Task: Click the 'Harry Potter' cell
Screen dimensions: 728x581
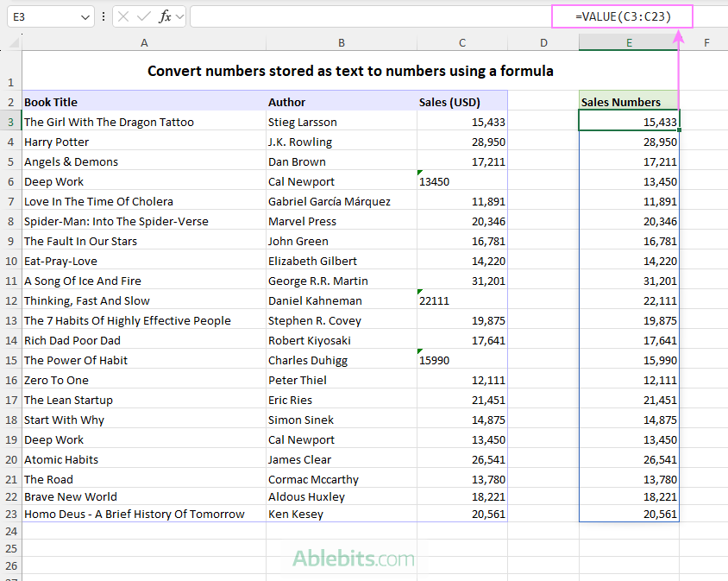Action: tap(144, 142)
